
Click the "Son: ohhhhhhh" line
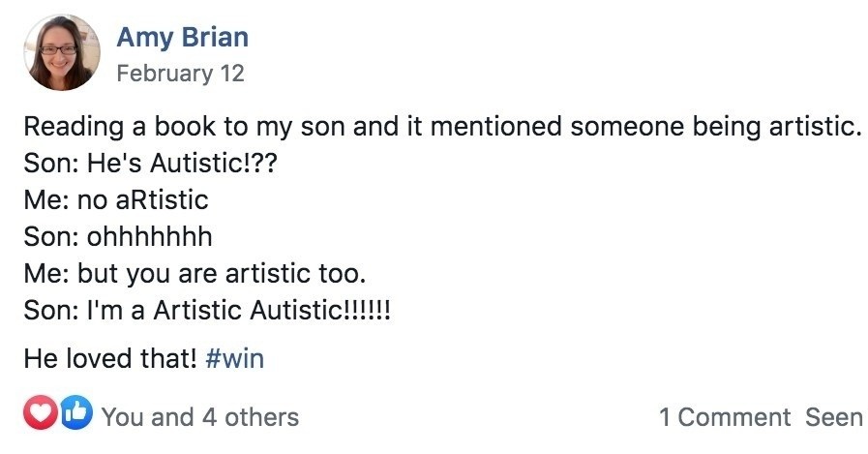pos(117,237)
